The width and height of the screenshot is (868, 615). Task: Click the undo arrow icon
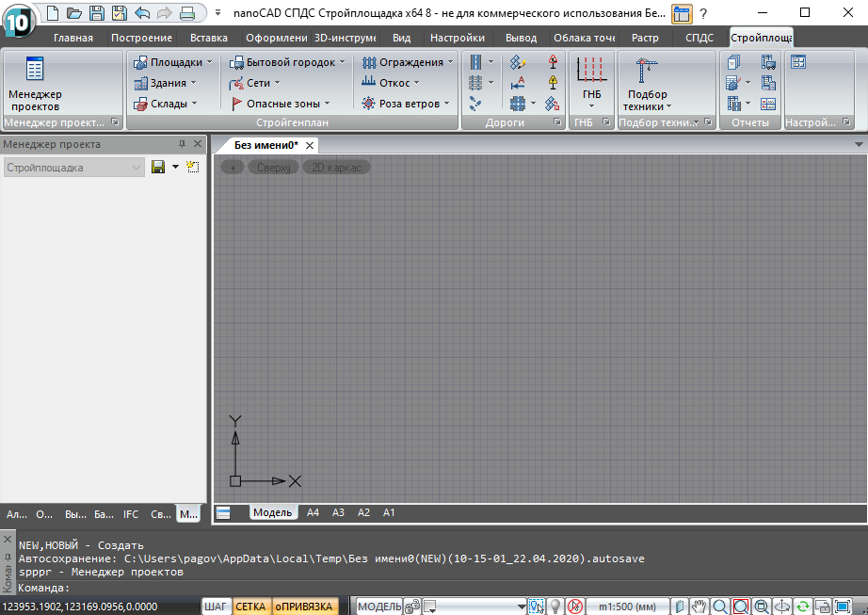click(x=142, y=13)
